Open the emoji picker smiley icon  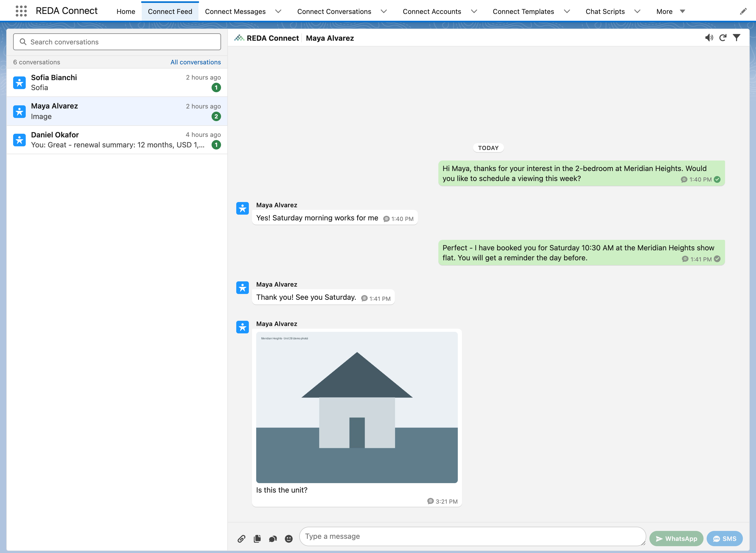[x=289, y=539]
